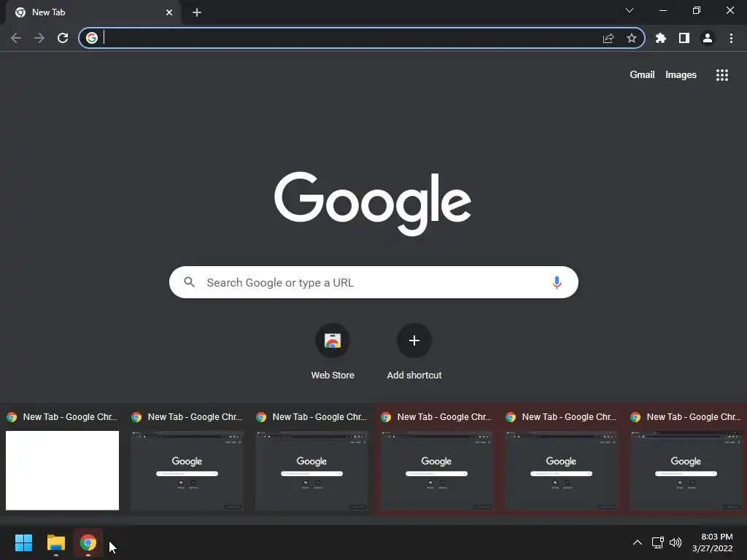Close the Chrome window

click(x=729, y=10)
